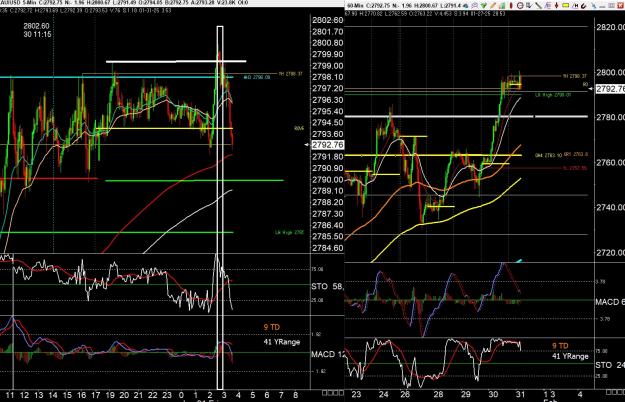
Task: Click the STO 24 label on 60-min chart
Action: coord(610,365)
